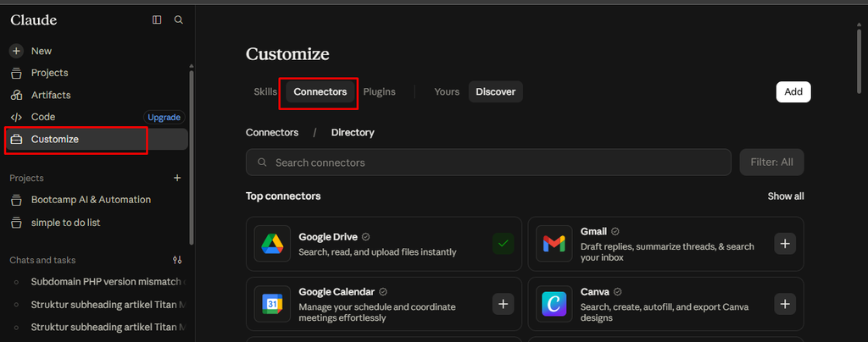Switch to the Plugins tab
Viewport: 868px width, 342px height.
tap(379, 91)
